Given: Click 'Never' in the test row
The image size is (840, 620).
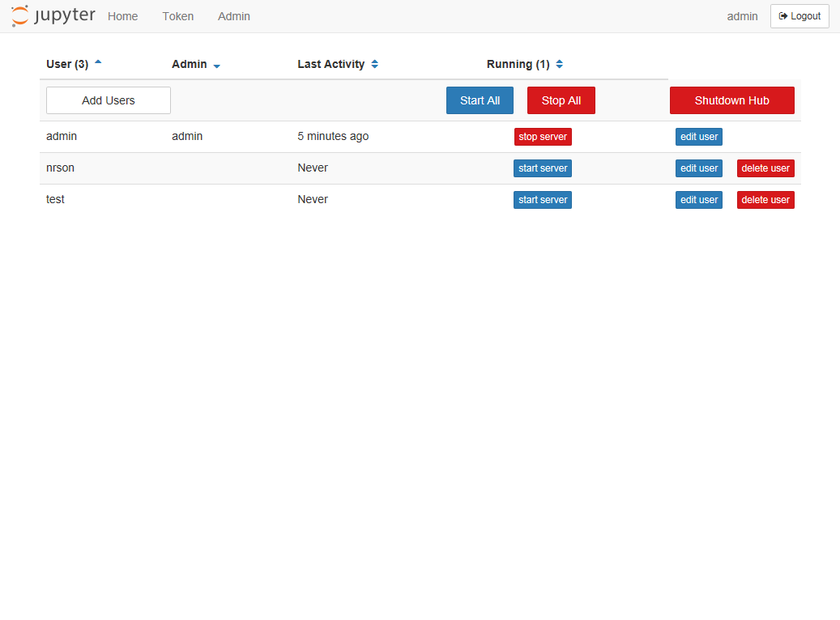Looking at the screenshot, I should point(313,199).
